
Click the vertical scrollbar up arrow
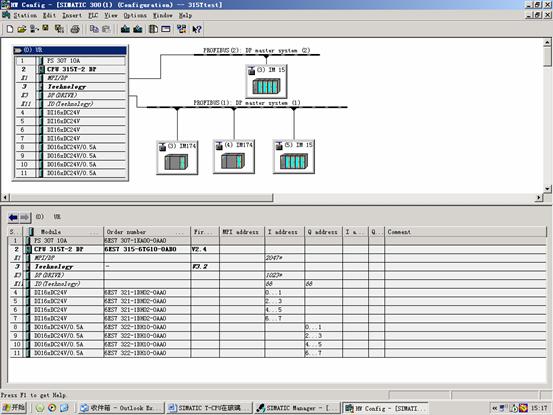(x=547, y=43)
